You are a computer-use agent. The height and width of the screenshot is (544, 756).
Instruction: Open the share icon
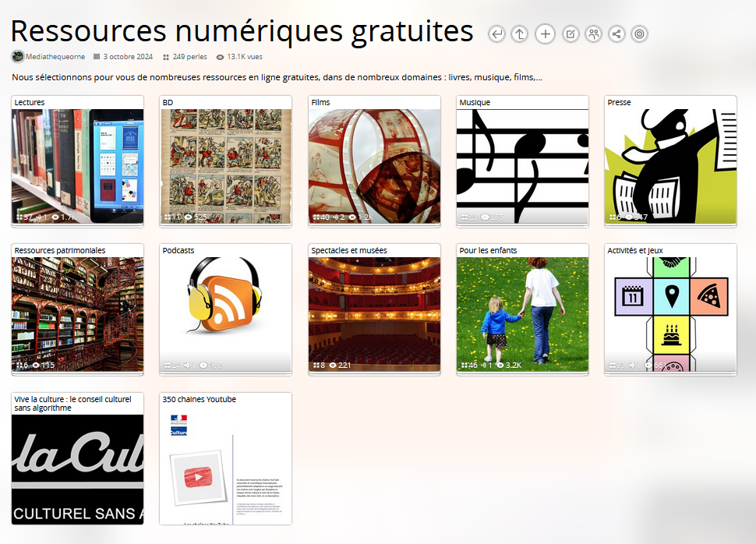coord(616,34)
